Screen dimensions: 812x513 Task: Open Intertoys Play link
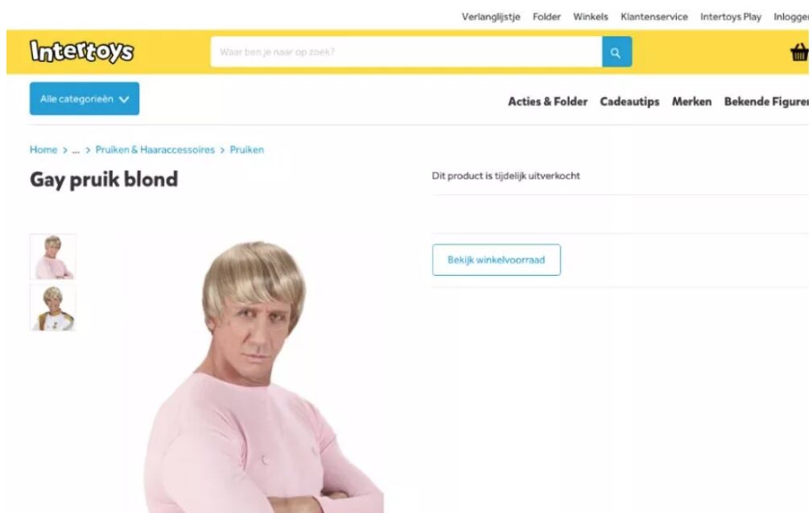click(x=731, y=17)
